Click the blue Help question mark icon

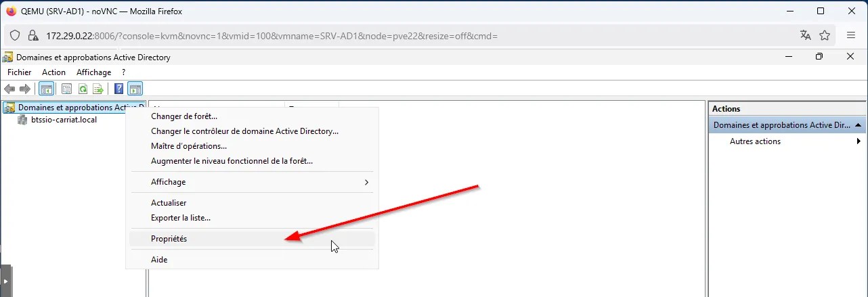118,89
